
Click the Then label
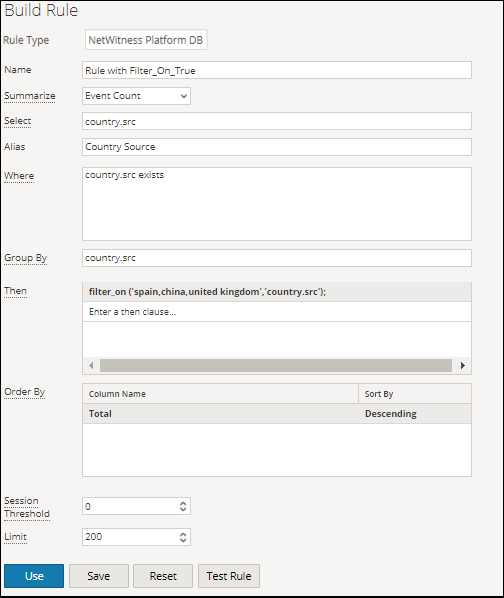(x=15, y=291)
